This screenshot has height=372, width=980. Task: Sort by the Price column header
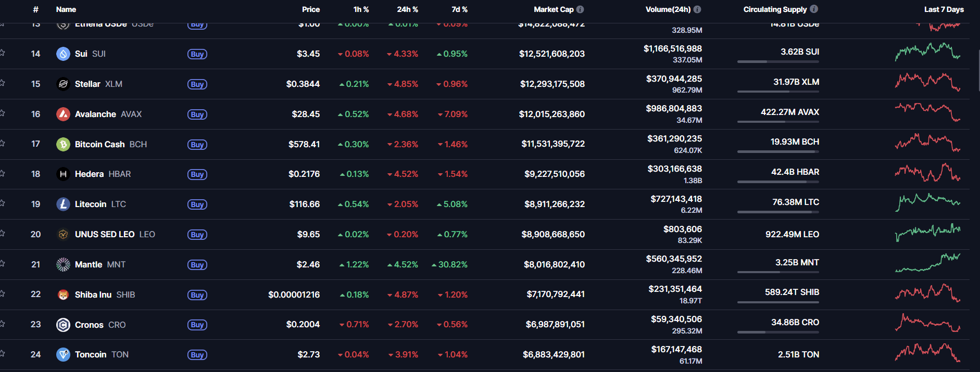pos(310,9)
